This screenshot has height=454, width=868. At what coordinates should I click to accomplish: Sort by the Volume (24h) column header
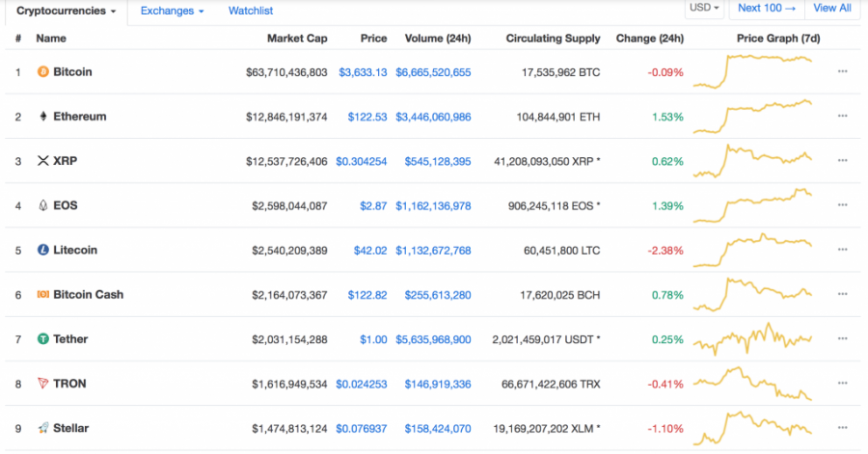pos(438,39)
